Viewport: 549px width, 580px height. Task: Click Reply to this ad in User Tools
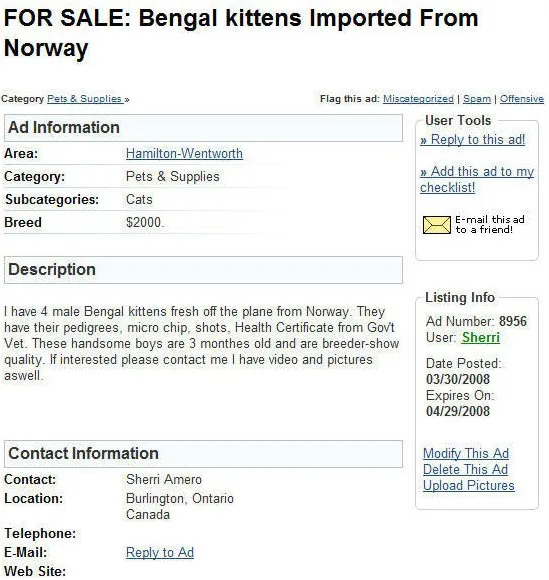pyautogui.click(x=472, y=139)
